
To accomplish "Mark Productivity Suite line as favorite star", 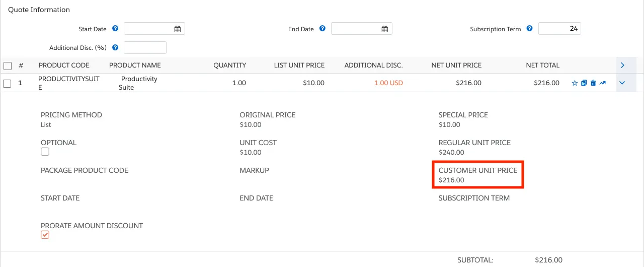I will [x=575, y=83].
